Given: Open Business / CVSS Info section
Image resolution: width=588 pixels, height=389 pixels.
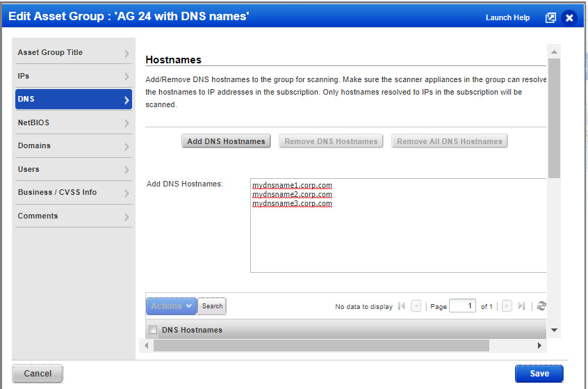Looking at the screenshot, I should click(x=74, y=192).
